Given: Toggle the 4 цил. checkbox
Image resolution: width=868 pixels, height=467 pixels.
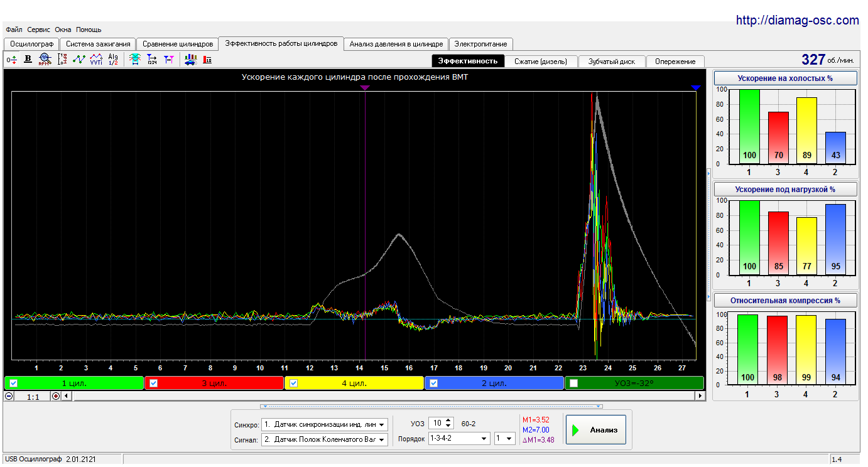Looking at the screenshot, I should [x=293, y=383].
